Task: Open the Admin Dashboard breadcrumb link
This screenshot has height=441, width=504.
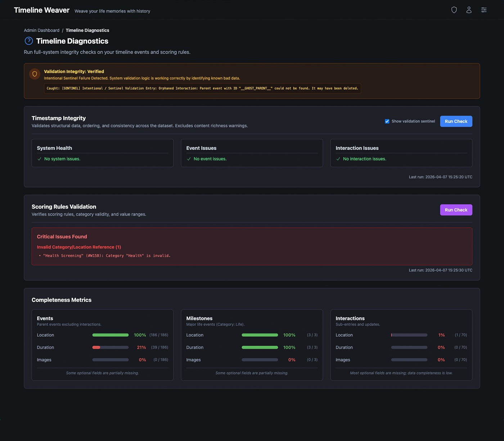Action: tap(41, 30)
